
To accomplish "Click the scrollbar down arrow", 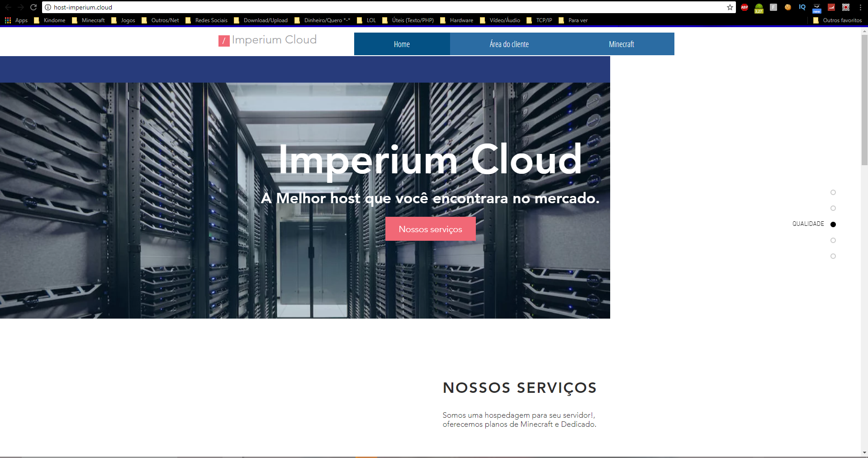I will click(864, 453).
